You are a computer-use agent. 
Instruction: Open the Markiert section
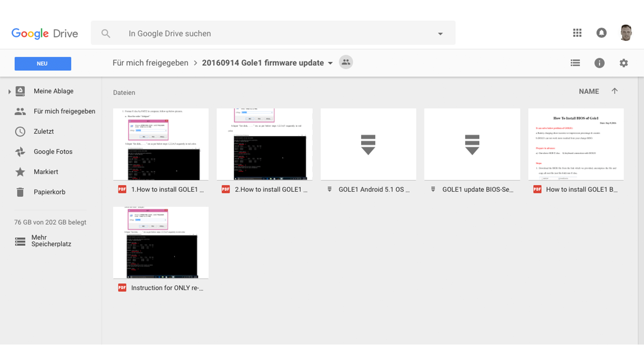click(46, 172)
